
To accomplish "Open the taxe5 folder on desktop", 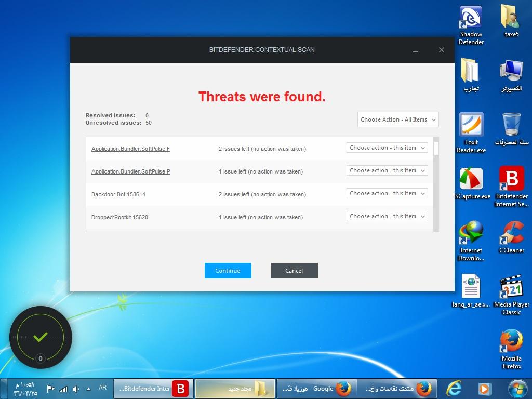I will 511,21.
